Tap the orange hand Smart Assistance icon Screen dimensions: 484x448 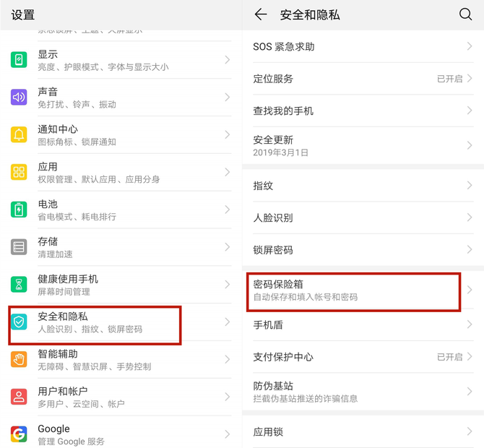[x=19, y=359]
